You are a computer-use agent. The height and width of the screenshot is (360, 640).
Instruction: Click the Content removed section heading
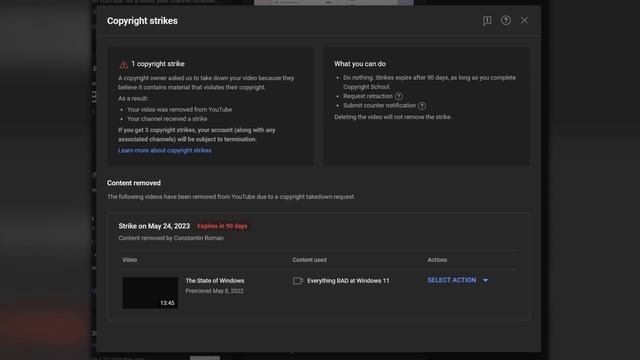pos(133,183)
